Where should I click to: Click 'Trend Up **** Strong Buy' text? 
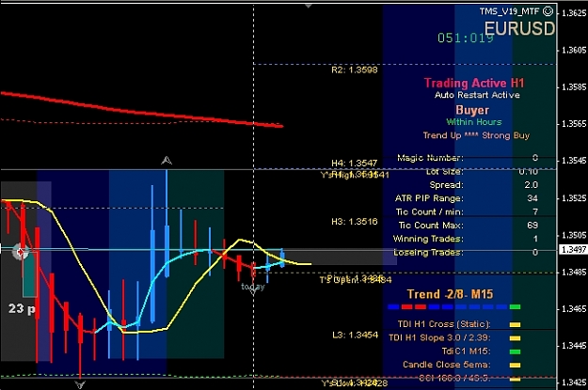[x=476, y=135]
